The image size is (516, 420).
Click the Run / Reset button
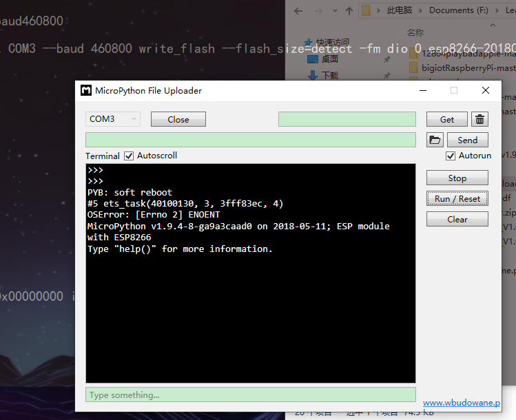pyautogui.click(x=457, y=199)
